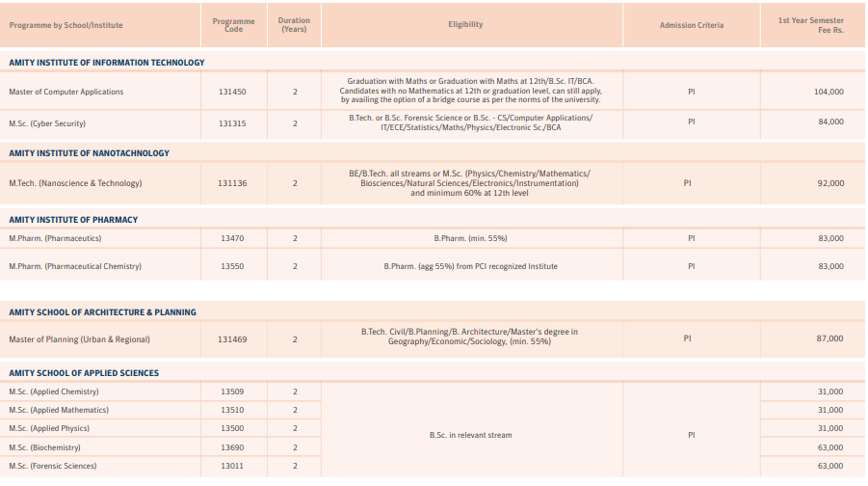This screenshot has height=486, width=868.
Task: Select the 92,000 fee value
Action: [831, 183]
